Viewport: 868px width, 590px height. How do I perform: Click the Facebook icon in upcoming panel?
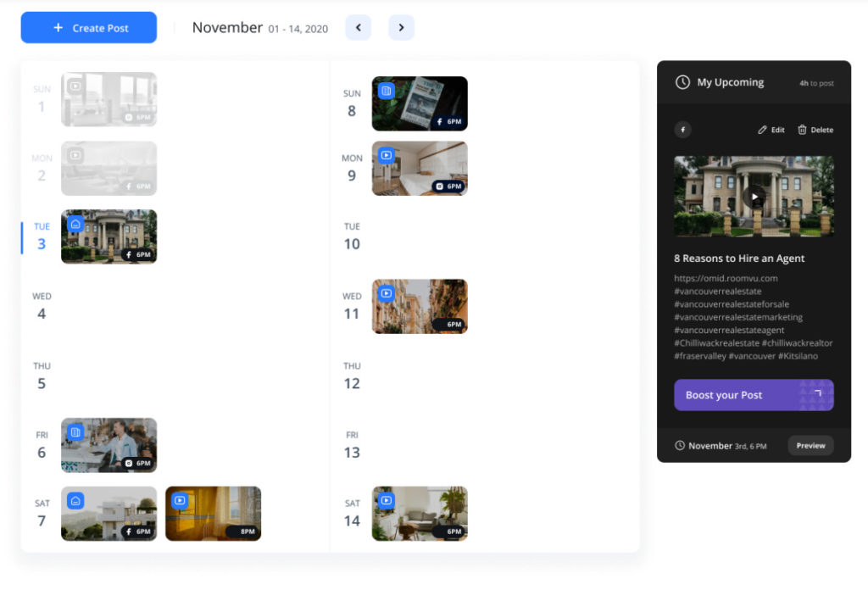click(683, 130)
